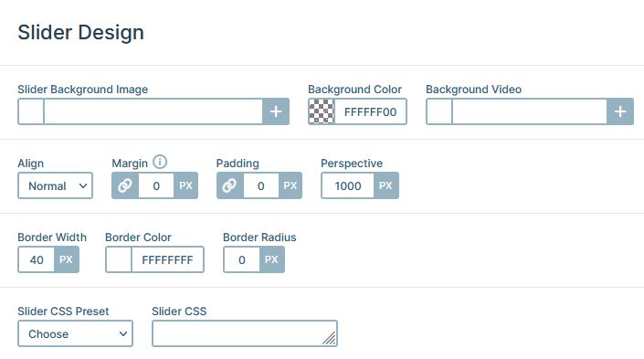The width and height of the screenshot is (644, 359).
Task: Toggle the Margin link chain icon
Action: 125,185
